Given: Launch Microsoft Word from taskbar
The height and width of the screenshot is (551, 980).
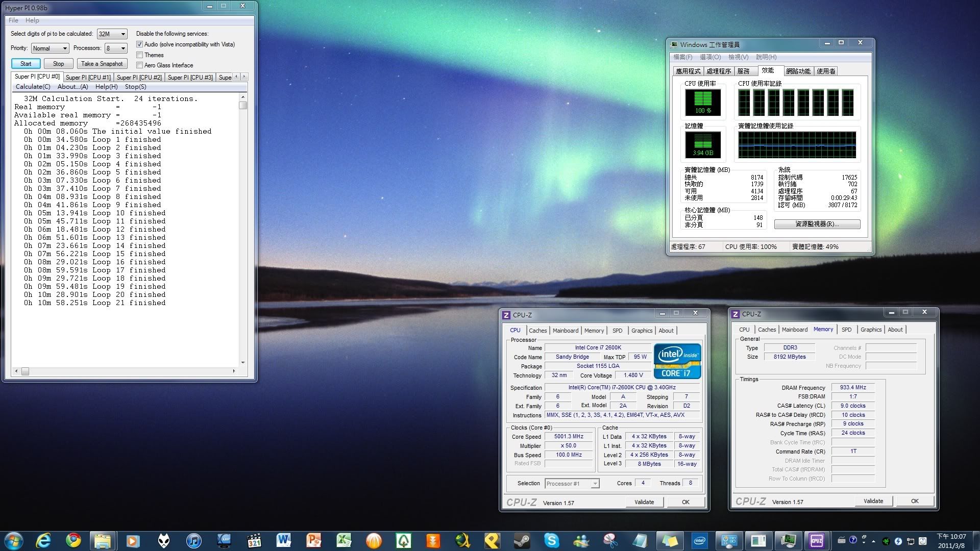Looking at the screenshot, I should pyautogui.click(x=284, y=541).
